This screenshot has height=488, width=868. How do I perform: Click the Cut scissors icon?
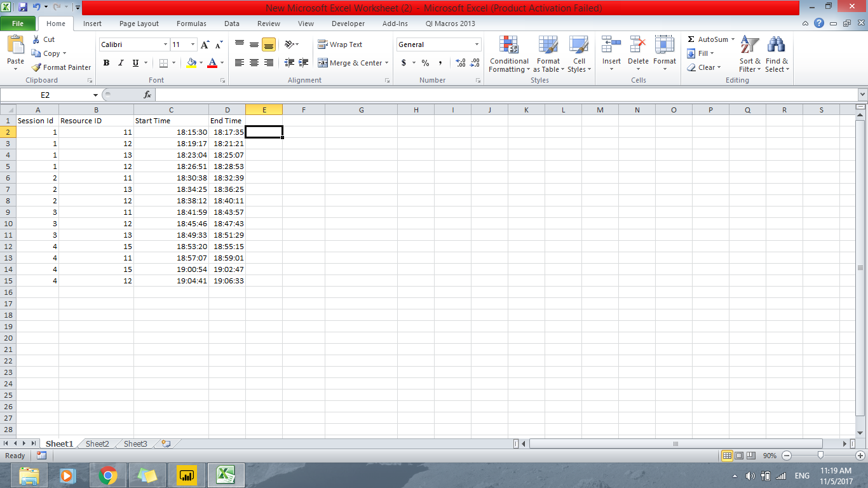coord(36,39)
